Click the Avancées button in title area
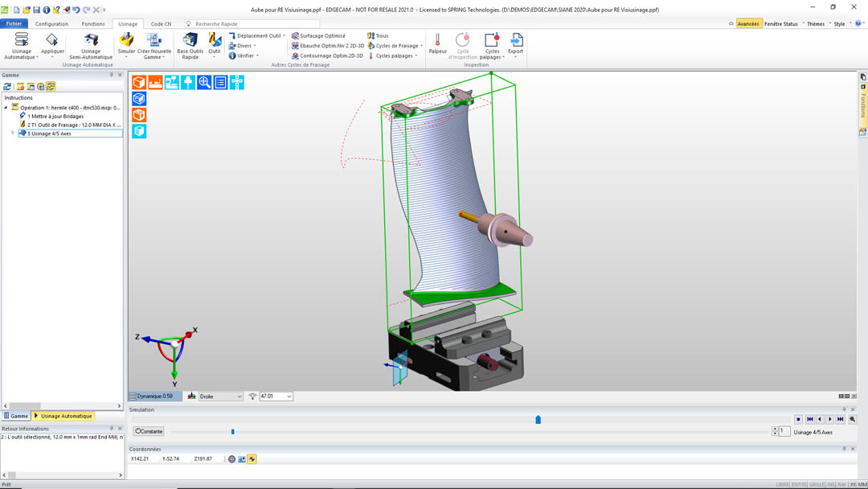 [747, 24]
